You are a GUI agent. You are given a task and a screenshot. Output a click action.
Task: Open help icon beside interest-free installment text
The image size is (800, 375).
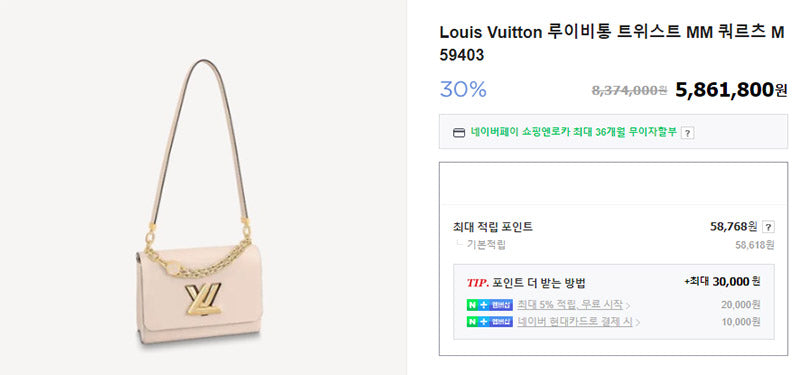tap(688, 133)
